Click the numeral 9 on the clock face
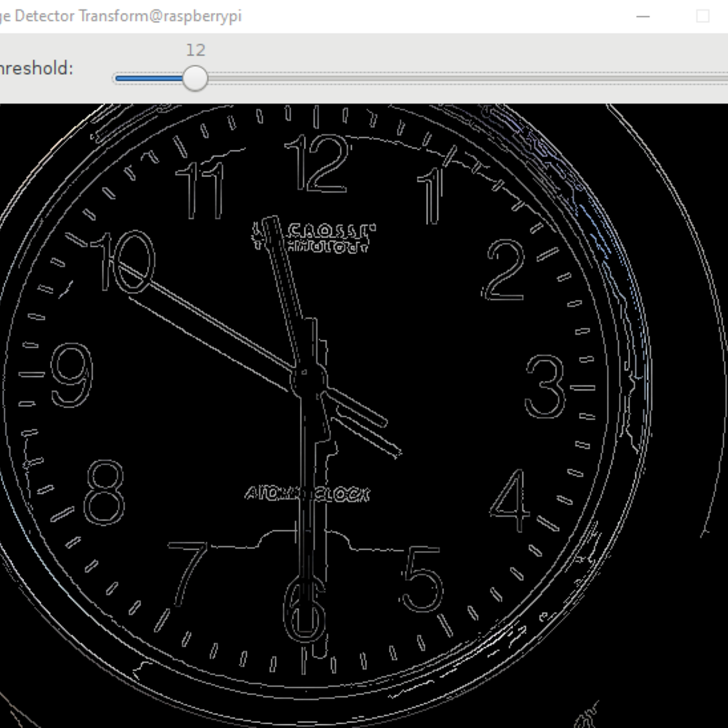Image resolution: width=728 pixels, height=728 pixels. click(72, 375)
